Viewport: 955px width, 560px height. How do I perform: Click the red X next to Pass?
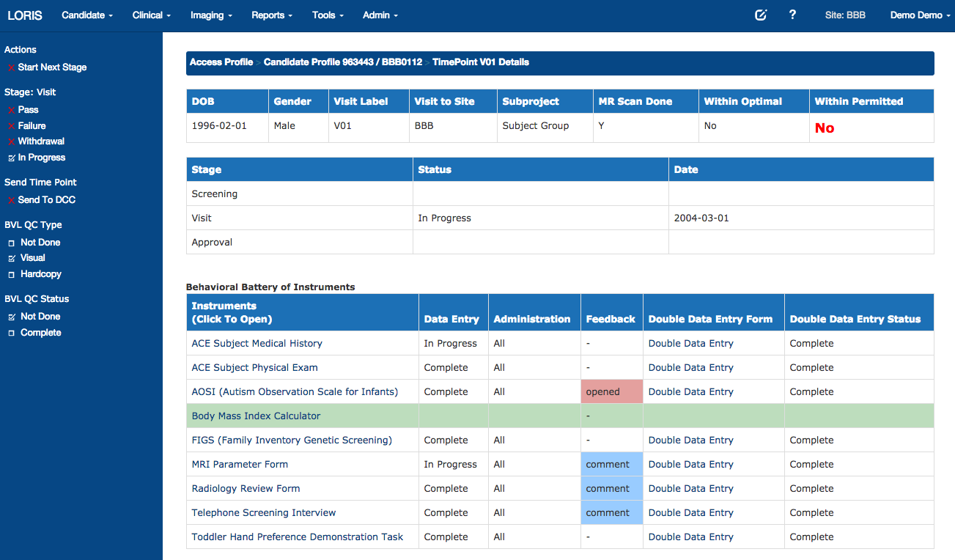tap(11, 110)
